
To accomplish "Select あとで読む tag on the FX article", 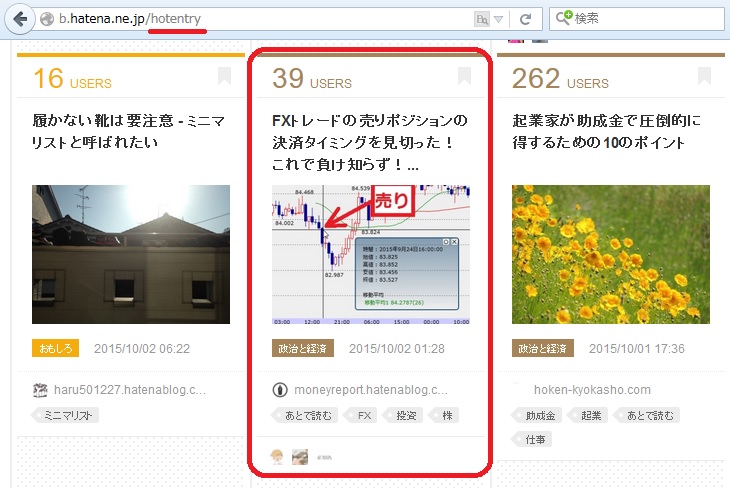I will pos(305,415).
